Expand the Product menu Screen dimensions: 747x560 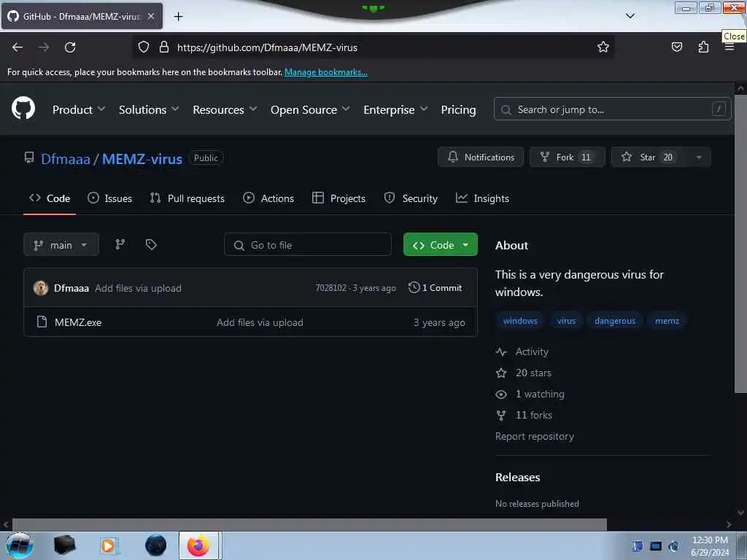pos(79,109)
